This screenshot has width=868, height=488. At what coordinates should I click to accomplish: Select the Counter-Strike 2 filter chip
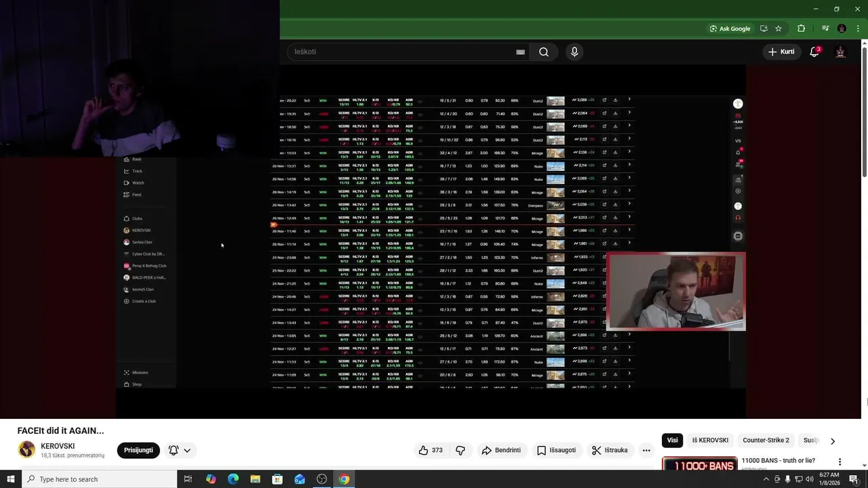(x=766, y=440)
